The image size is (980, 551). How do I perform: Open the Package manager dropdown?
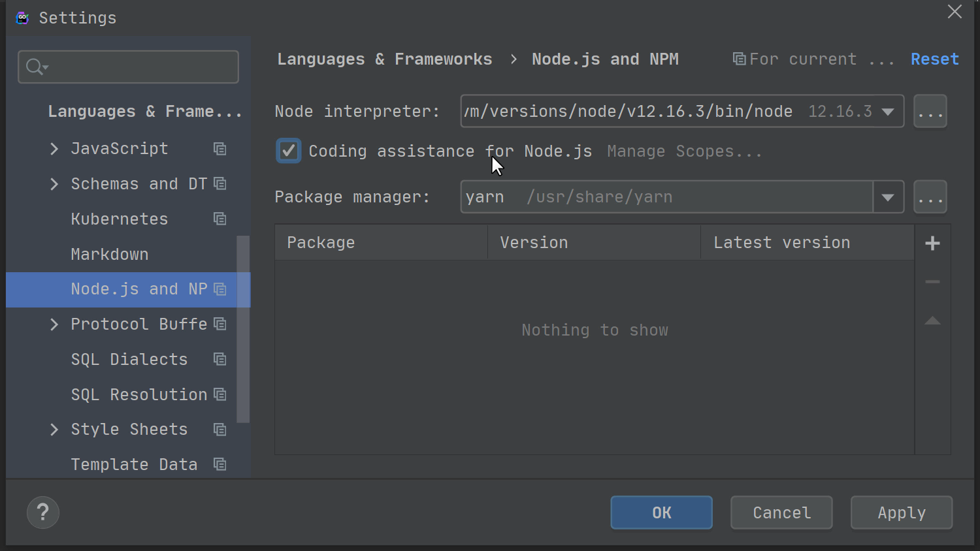[888, 197]
